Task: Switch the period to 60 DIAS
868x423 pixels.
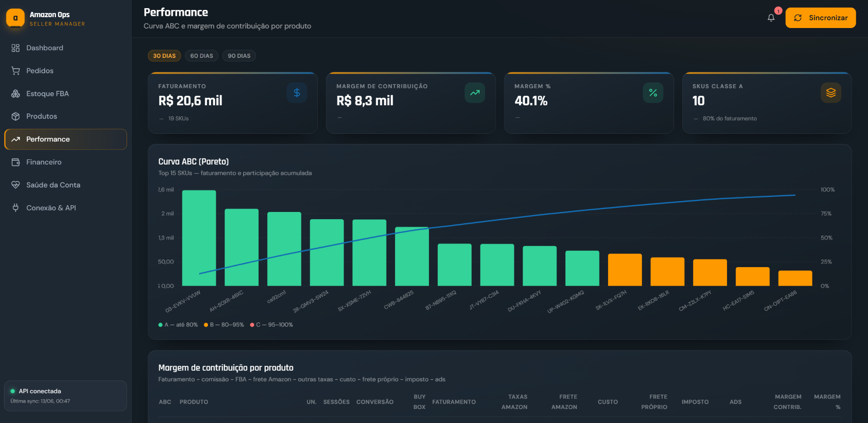Action: [x=202, y=56]
